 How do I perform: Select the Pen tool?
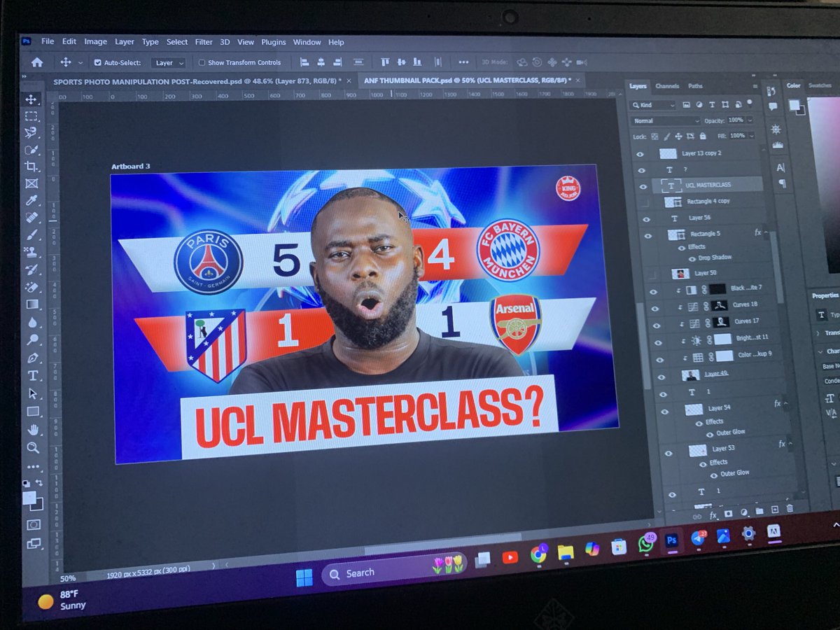(32, 358)
